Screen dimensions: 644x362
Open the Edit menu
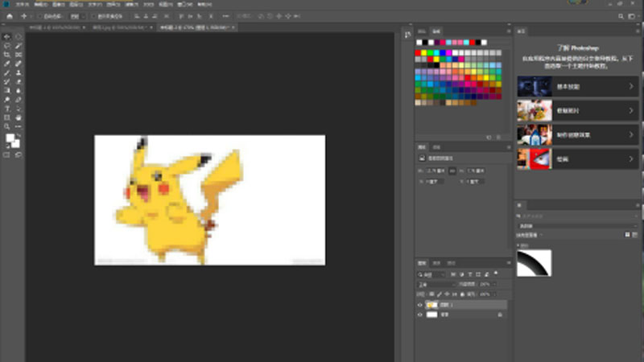coord(40,5)
